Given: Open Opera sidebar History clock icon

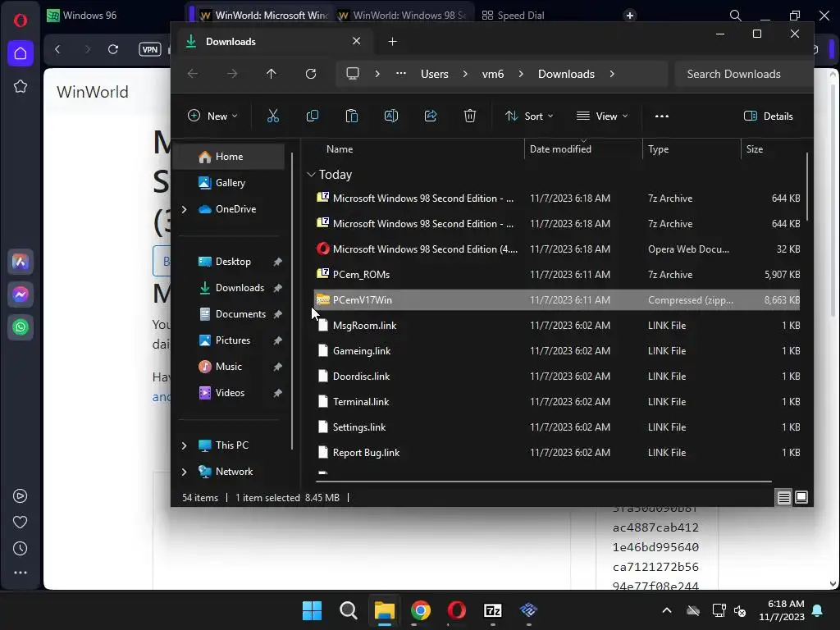Looking at the screenshot, I should [x=21, y=549].
